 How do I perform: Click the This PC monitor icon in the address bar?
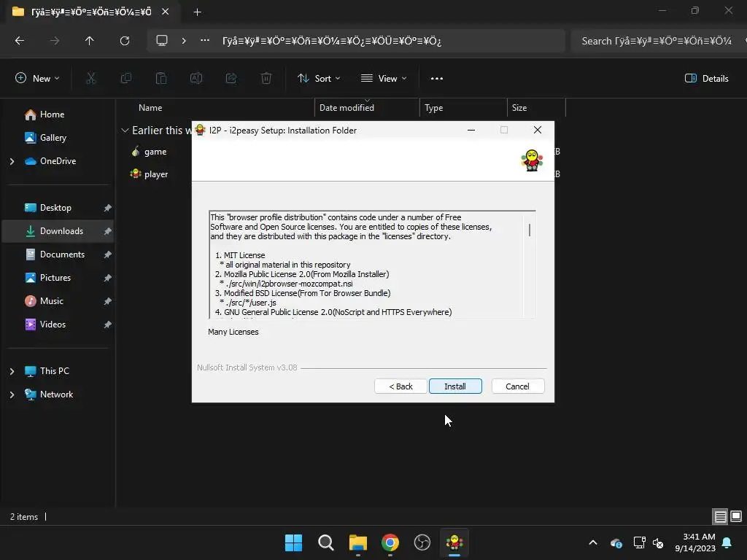(x=162, y=41)
